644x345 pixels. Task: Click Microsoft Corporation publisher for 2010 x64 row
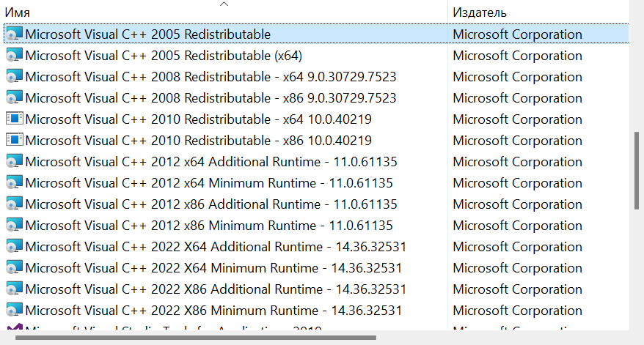517,119
